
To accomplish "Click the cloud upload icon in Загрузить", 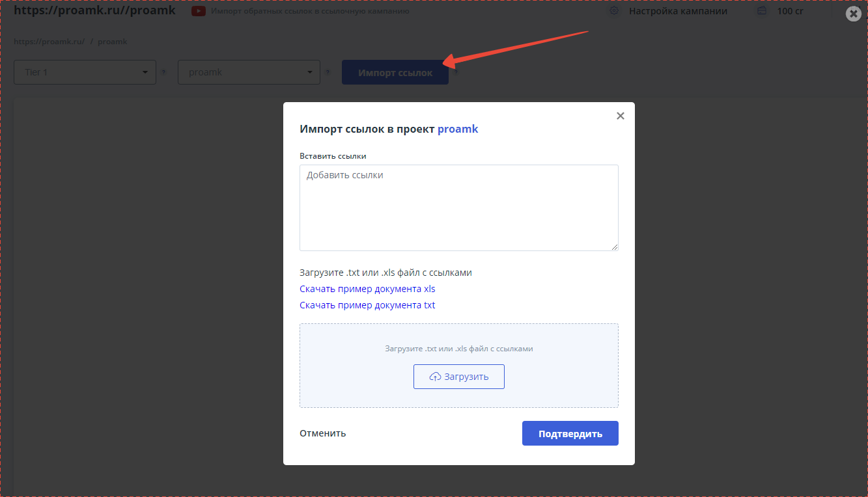I will point(435,377).
